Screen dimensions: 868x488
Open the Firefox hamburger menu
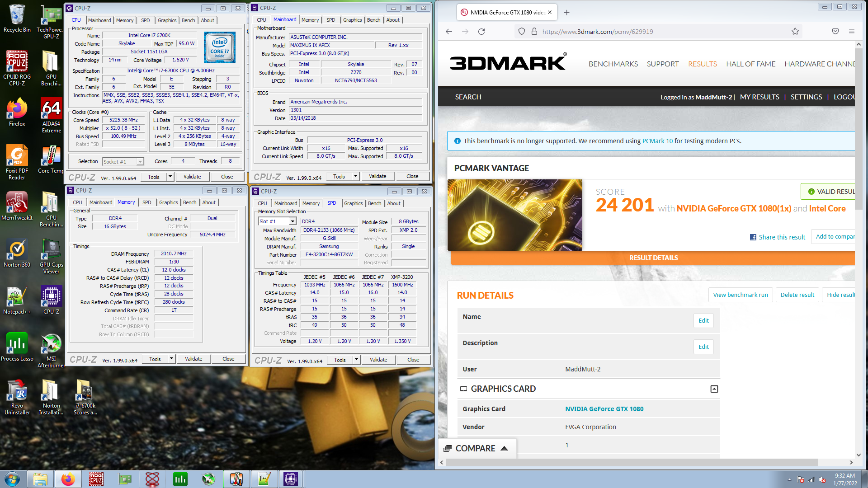[852, 31]
